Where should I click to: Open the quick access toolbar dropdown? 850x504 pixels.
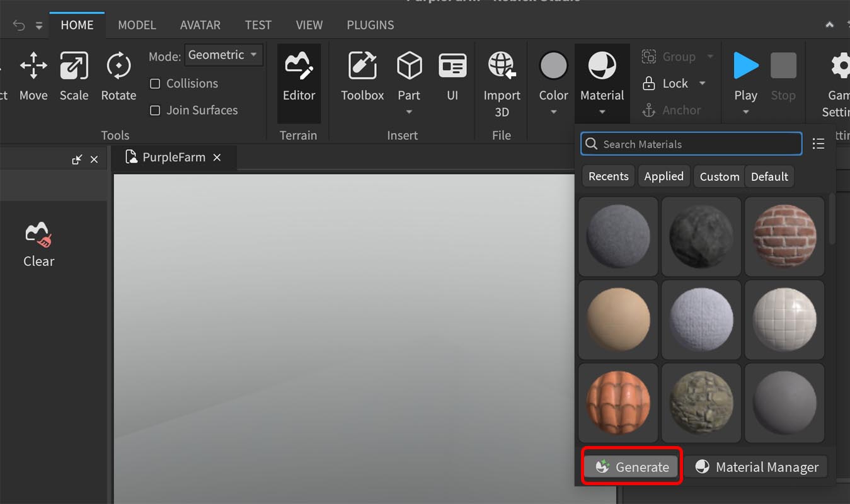pyautogui.click(x=39, y=26)
